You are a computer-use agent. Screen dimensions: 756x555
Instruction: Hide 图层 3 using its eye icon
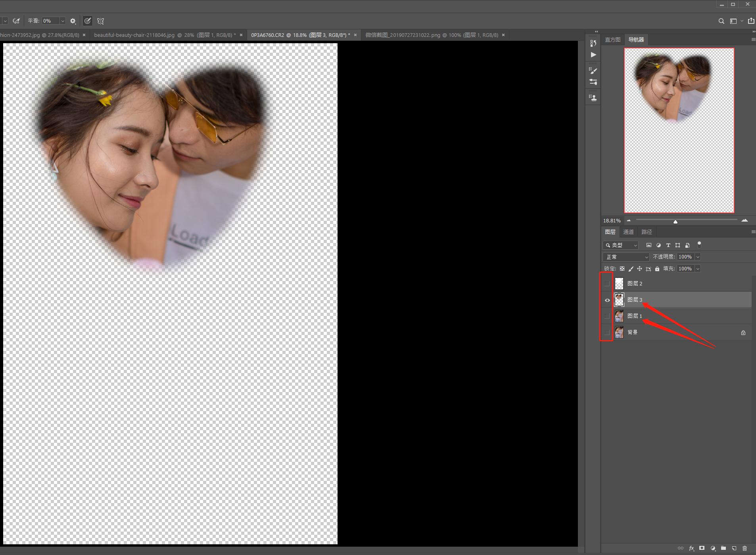[607, 300]
